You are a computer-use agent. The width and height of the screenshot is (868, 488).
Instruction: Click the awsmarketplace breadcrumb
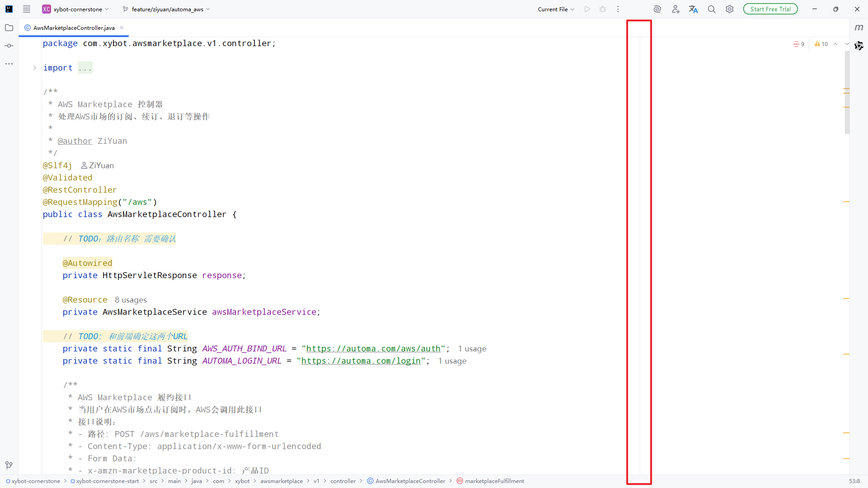click(282, 481)
